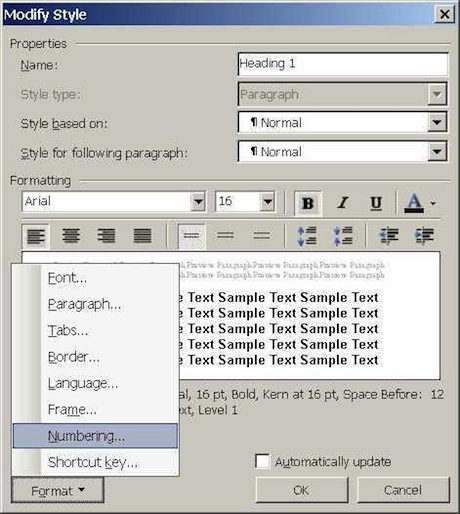Select center alignment icon
The width and height of the screenshot is (460, 514).
(x=71, y=236)
